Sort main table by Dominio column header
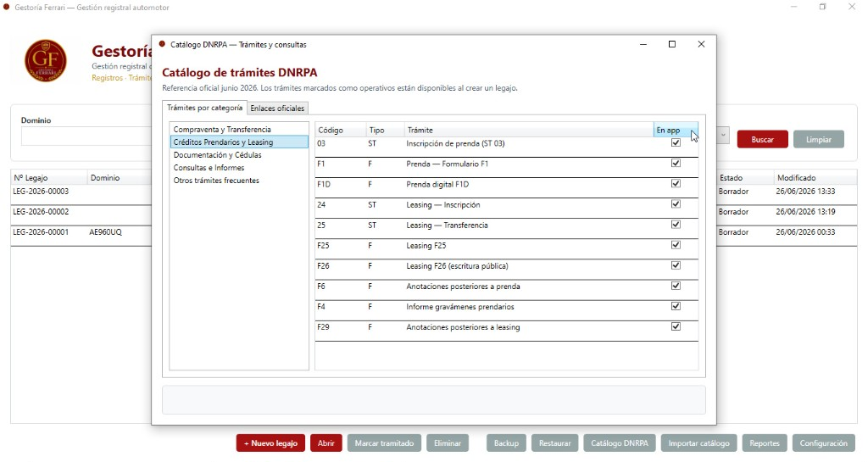This screenshot has width=868, height=462. (119, 178)
